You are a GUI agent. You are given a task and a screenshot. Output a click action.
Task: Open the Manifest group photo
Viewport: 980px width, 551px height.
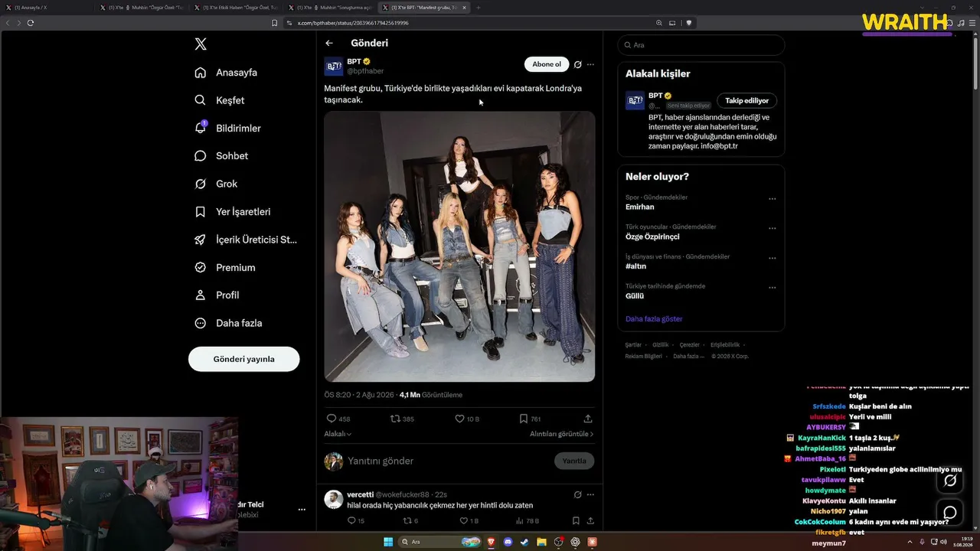point(459,246)
